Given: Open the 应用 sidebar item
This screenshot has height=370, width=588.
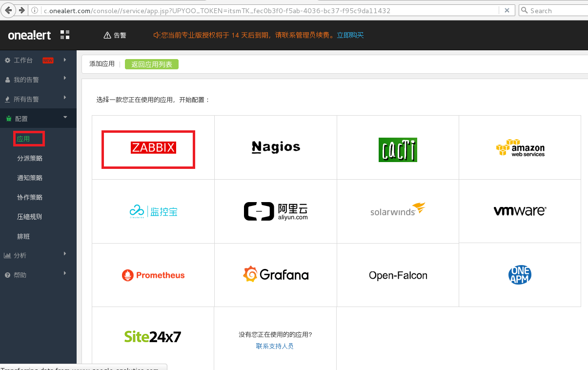Looking at the screenshot, I should click(23, 139).
